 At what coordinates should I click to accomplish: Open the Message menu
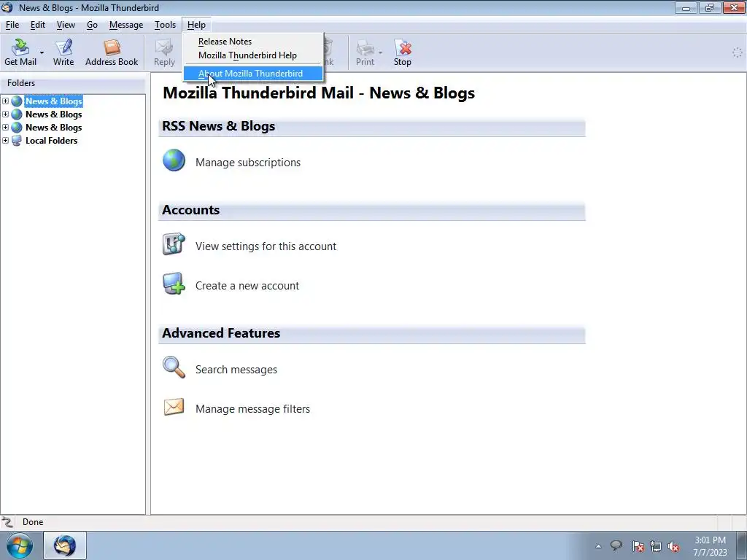(125, 25)
